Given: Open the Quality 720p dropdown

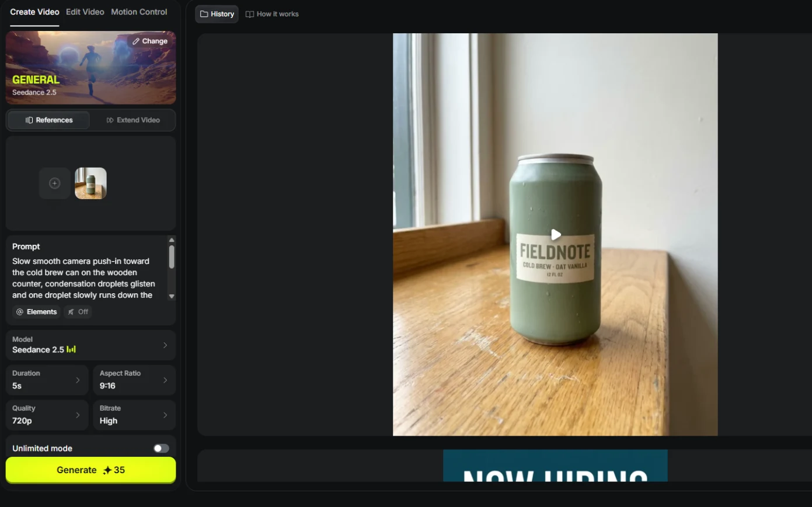Looking at the screenshot, I should 47,415.
